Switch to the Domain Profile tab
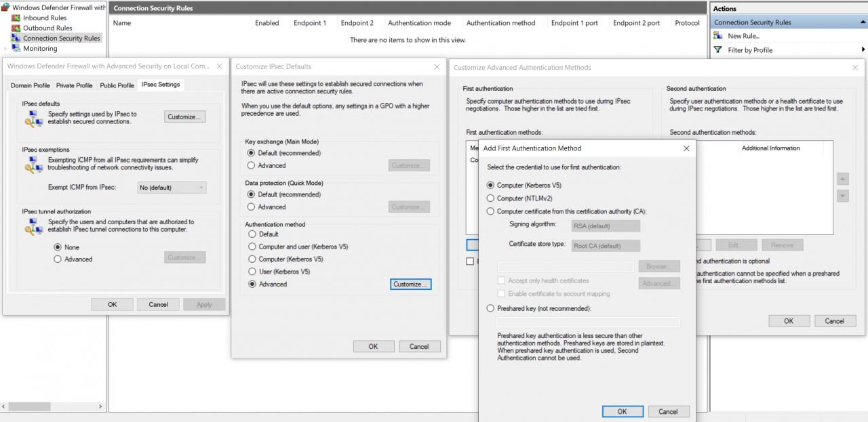868x422 pixels. click(x=30, y=85)
